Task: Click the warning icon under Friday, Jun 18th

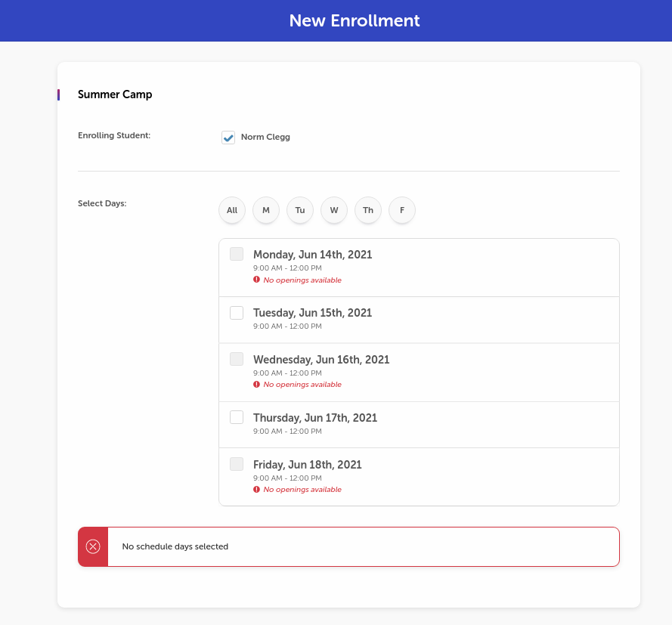Action: 256,489
